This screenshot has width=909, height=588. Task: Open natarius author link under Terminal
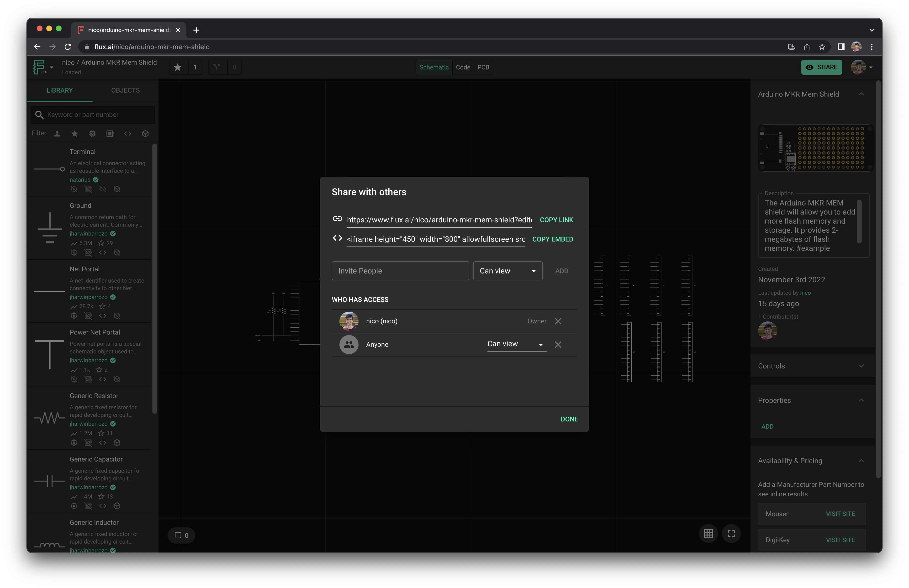(x=80, y=180)
